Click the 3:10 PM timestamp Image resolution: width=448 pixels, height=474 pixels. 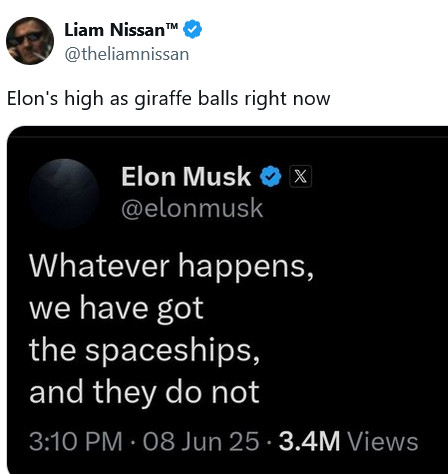[76, 441]
